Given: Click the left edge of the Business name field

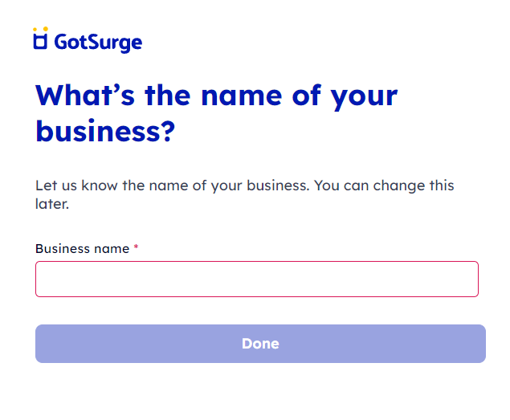Looking at the screenshot, I should click(44, 279).
